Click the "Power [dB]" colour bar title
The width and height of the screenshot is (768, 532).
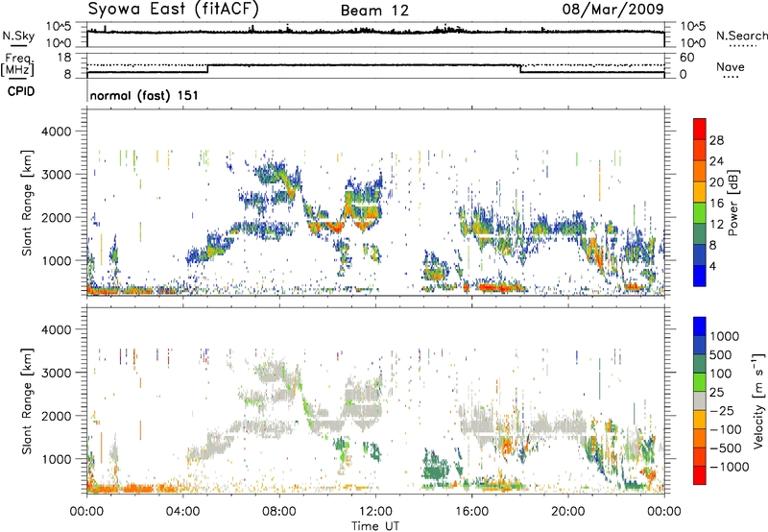click(x=732, y=203)
